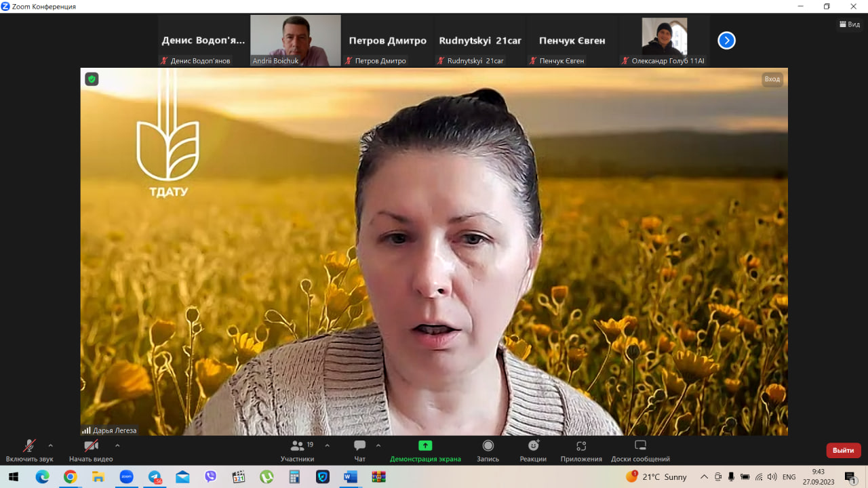Open the blue shield app in taskbar
Screen dimensions: 868x488
pyautogui.click(x=322, y=476)
